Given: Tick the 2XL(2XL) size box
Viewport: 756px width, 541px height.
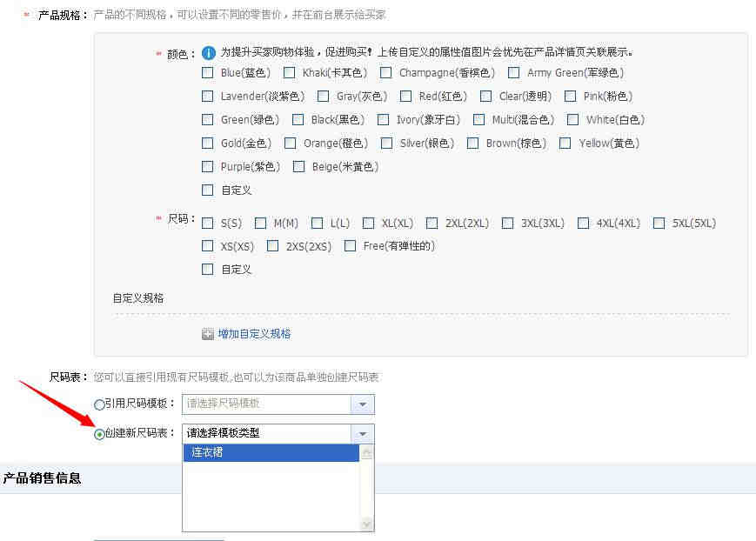Looking at the screenshot, I should (x=432, y=224).
